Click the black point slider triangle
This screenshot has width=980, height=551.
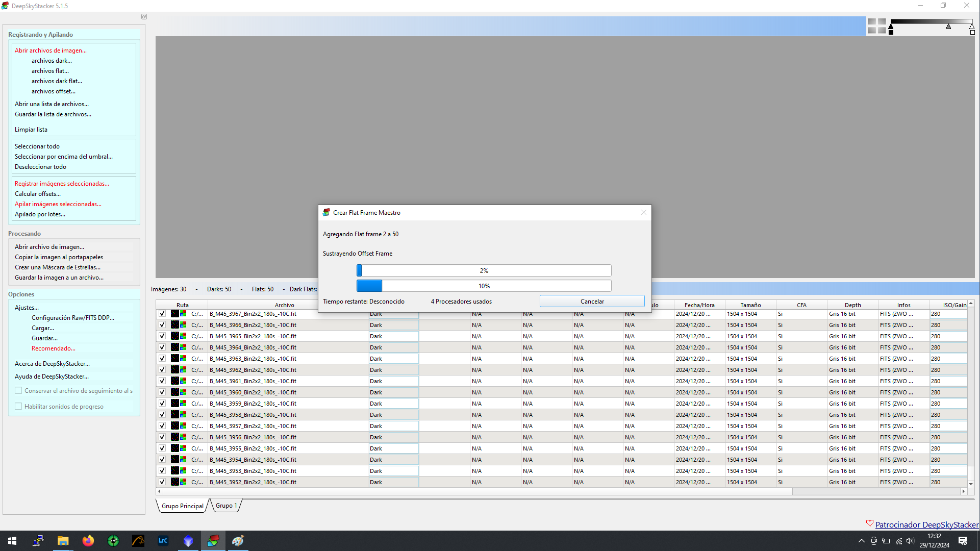[891, 27]
